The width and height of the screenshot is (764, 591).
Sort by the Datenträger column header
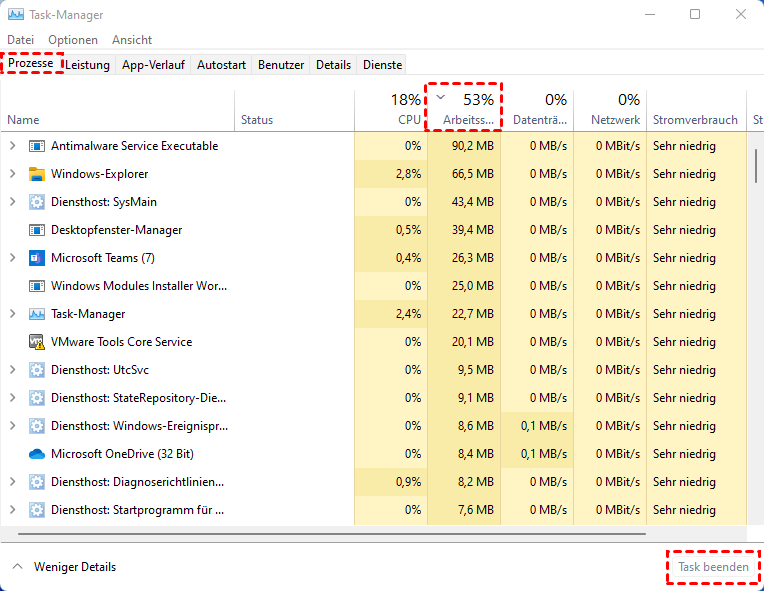tap(537, 111)
